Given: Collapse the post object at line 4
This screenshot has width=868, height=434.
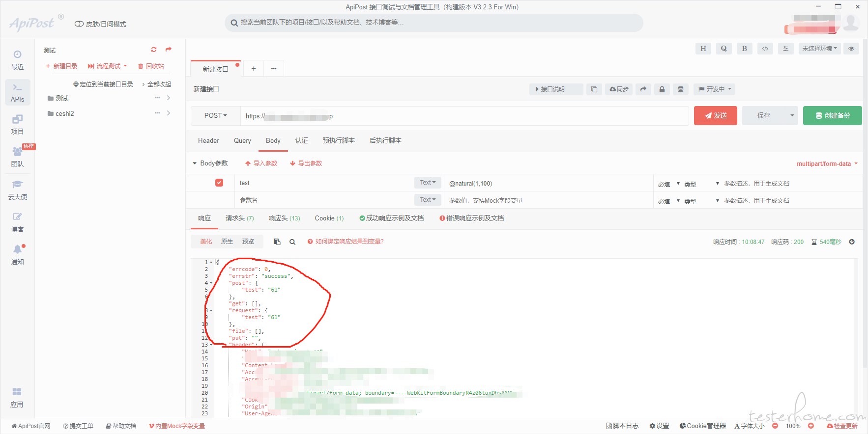Looking at the screenshot, I should point(211,283).
